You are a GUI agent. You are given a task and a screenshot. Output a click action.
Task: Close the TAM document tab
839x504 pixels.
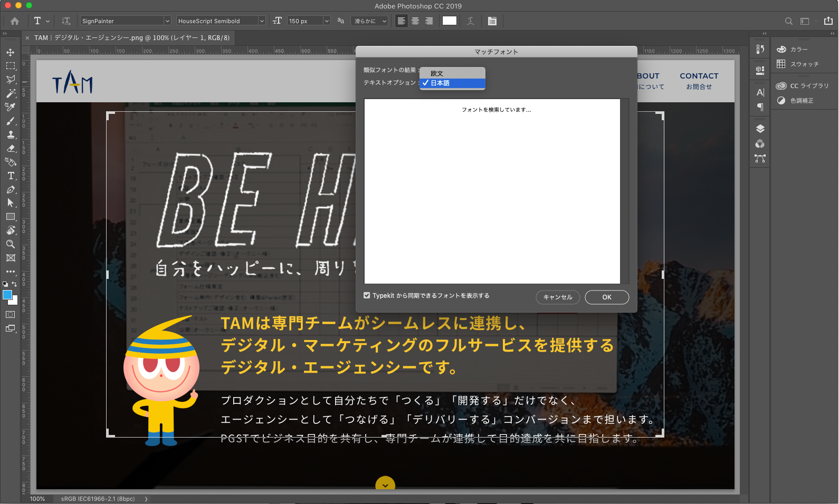[x=27, y=38]
